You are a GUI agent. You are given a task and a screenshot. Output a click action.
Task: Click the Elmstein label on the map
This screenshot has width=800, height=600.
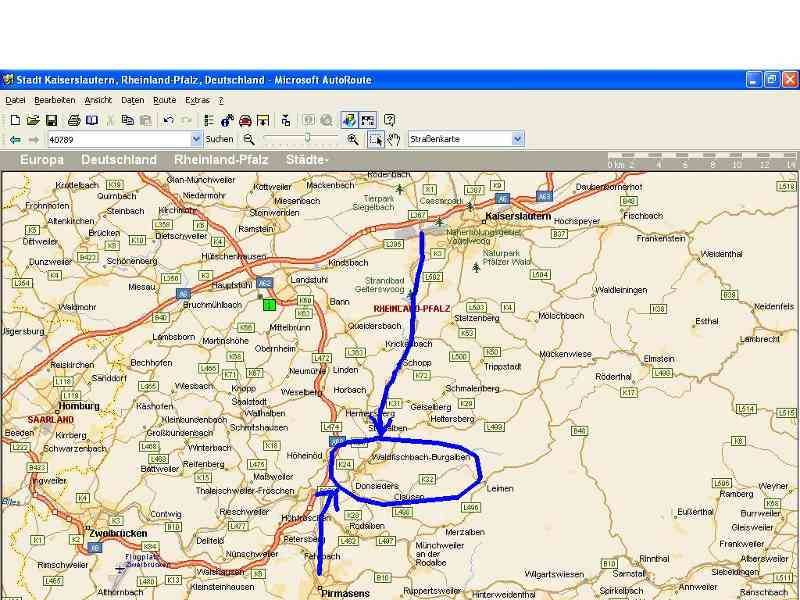point(659,359)
